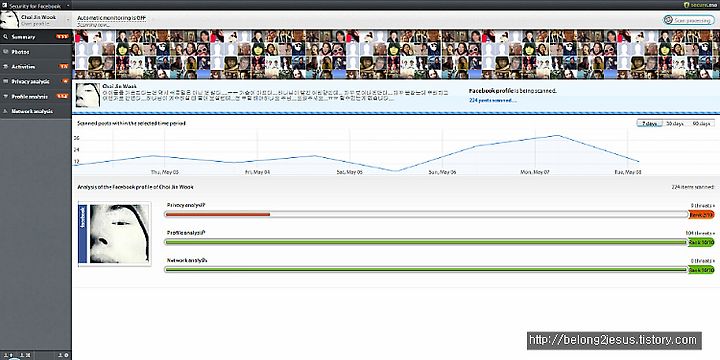Click the secure.me logo
The width and height of the screenshot is (720, 360).
click(x=699, y=5)
